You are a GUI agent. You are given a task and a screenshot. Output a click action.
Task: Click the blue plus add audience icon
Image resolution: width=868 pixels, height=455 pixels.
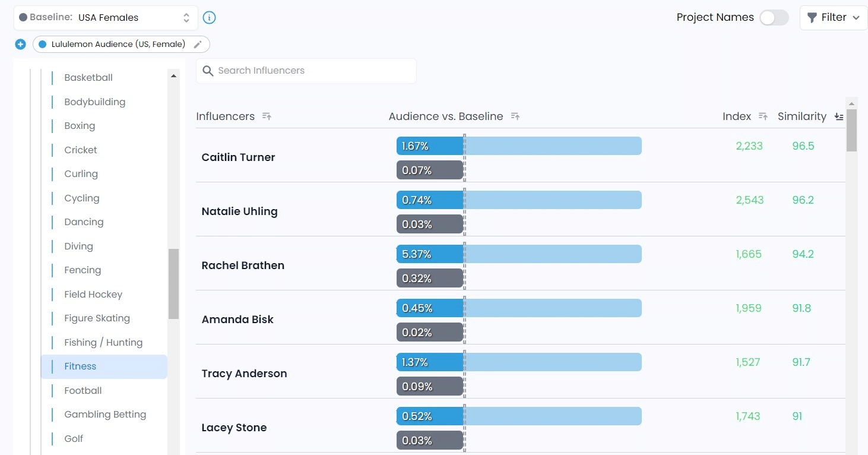[x=21, y=45]
